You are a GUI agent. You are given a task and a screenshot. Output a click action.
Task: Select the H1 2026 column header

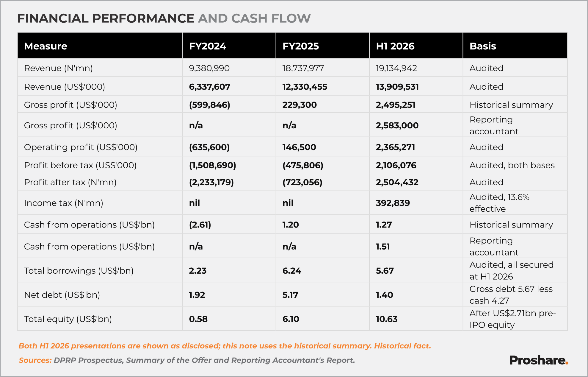395,46
